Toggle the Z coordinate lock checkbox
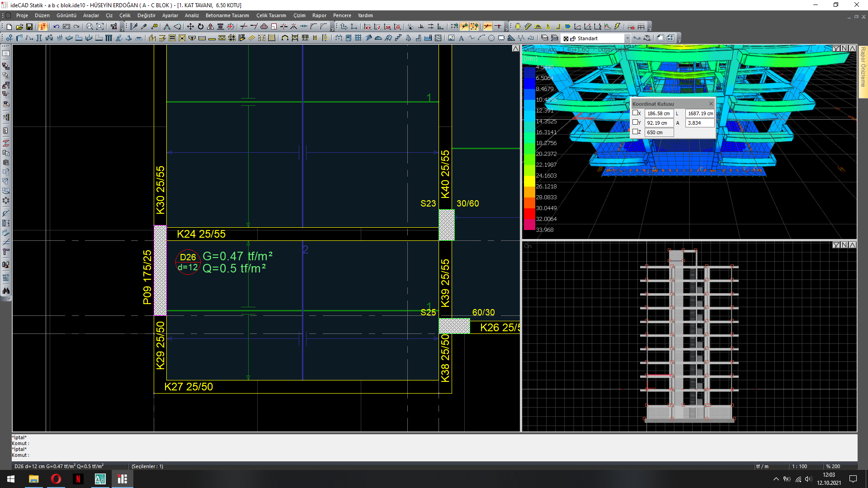This screenshot has width=868, height=488. [x=635, y=131]
